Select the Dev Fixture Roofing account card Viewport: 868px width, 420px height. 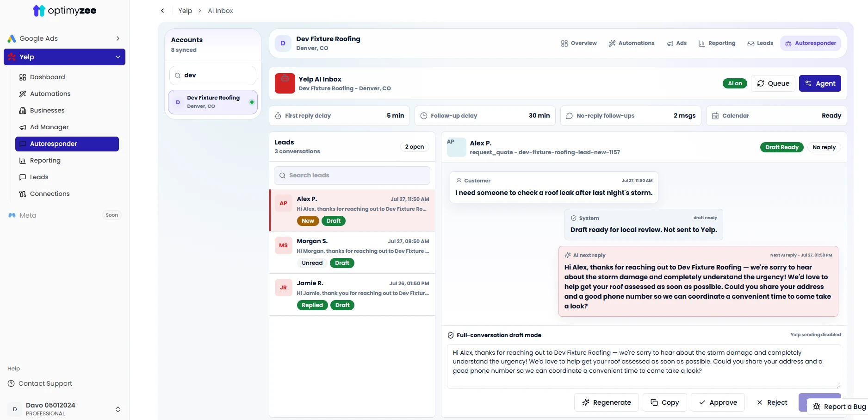coord(213,102)
